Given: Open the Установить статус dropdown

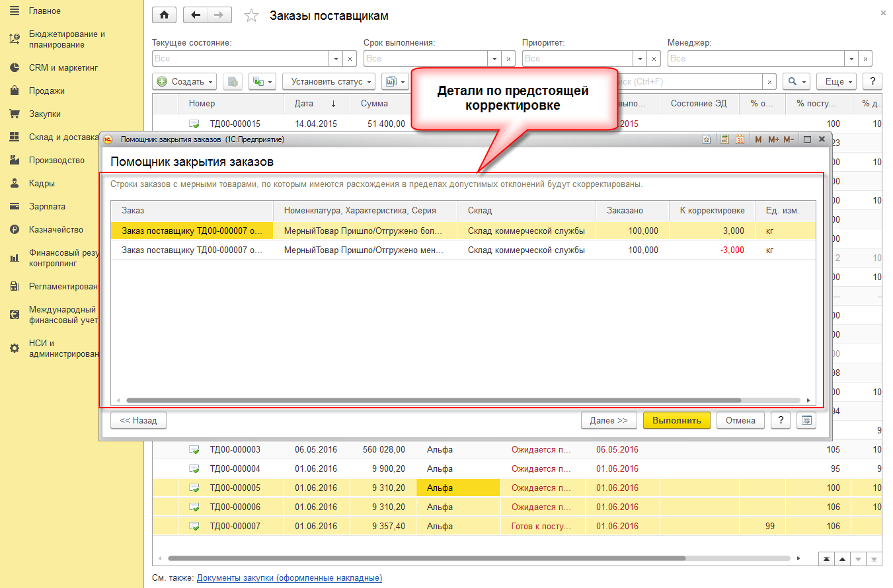Looking at the screenshot, I should point(329,82).
